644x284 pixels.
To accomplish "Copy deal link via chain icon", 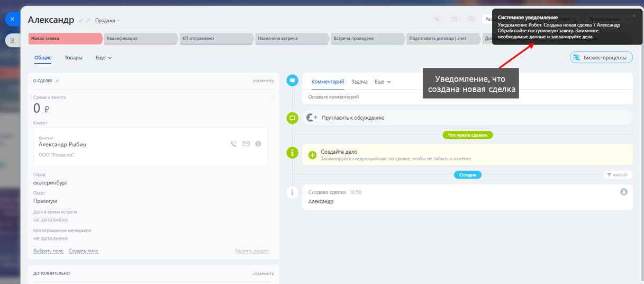I will click(x=88, y=21).
